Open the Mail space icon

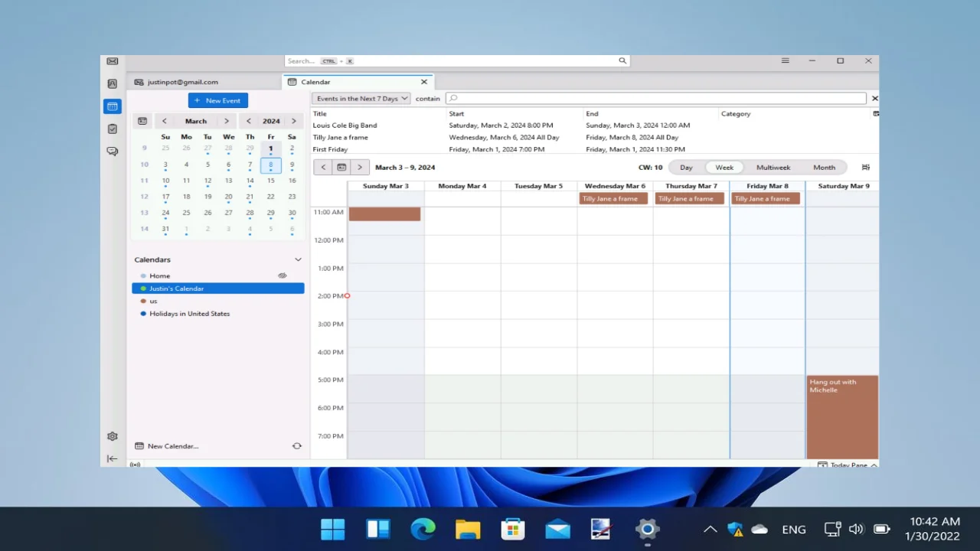113,61
